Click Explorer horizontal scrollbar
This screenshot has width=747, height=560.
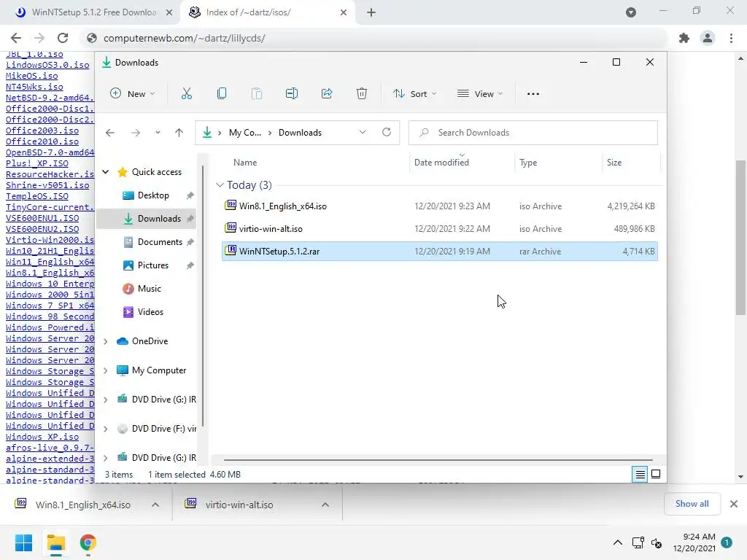click(438, 460)
